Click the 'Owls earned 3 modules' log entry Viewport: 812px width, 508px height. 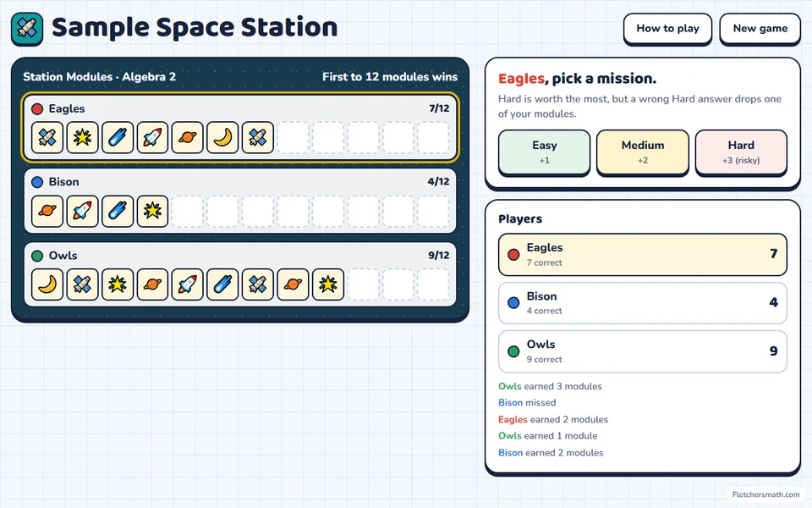coord(550,386)
